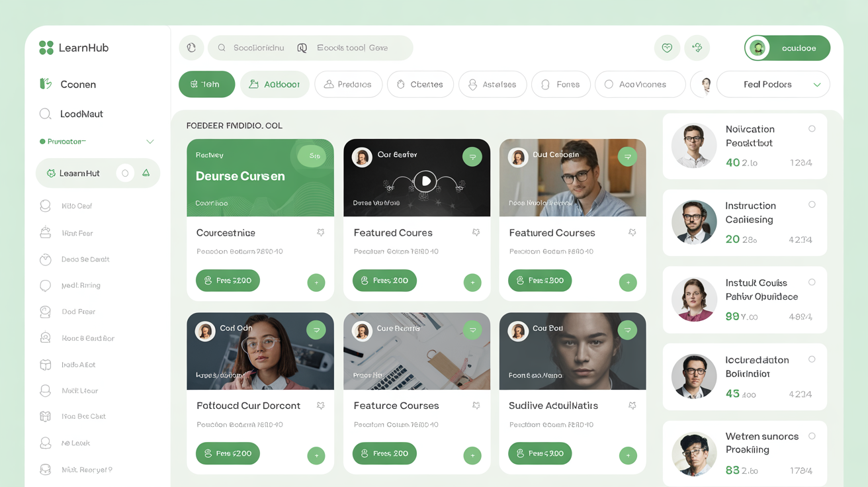This screenshot has height=487, width=868.
Task: Click the triangle icon in LearnHut sidebar item
Action: [146, 173]
